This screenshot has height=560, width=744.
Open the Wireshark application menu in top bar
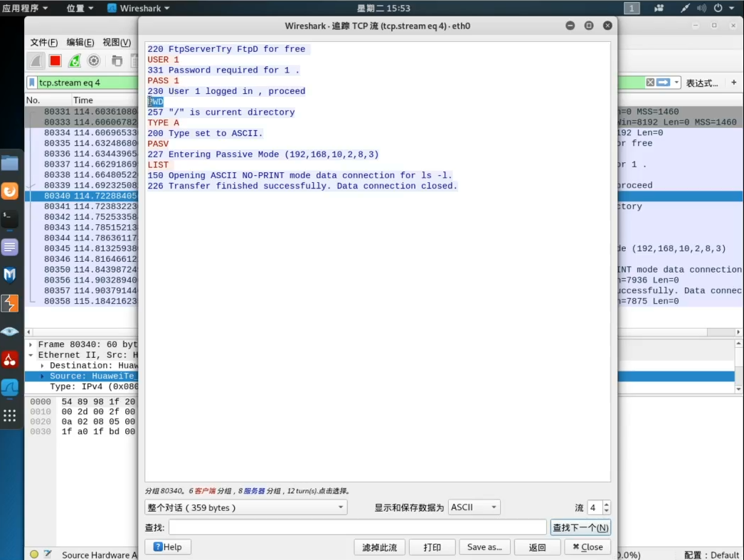pyautogui.click(x=139, y=8)
